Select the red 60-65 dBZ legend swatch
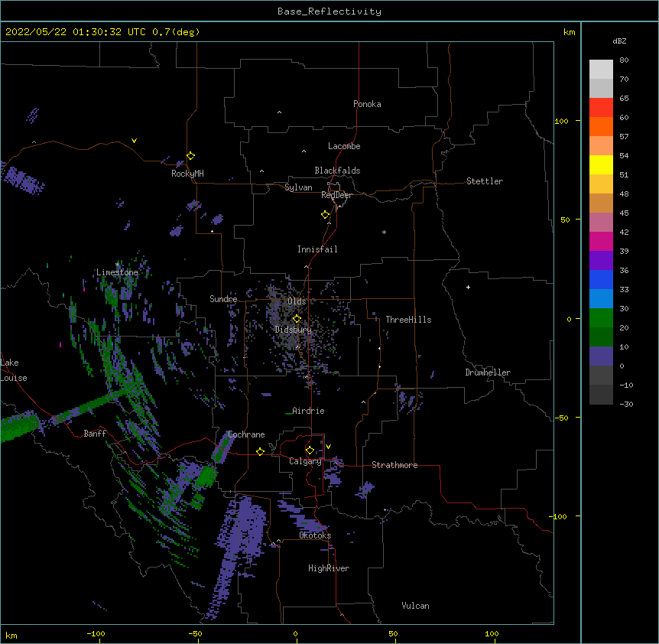This screenshot has width=659, height=644. [x=601, y=108]
